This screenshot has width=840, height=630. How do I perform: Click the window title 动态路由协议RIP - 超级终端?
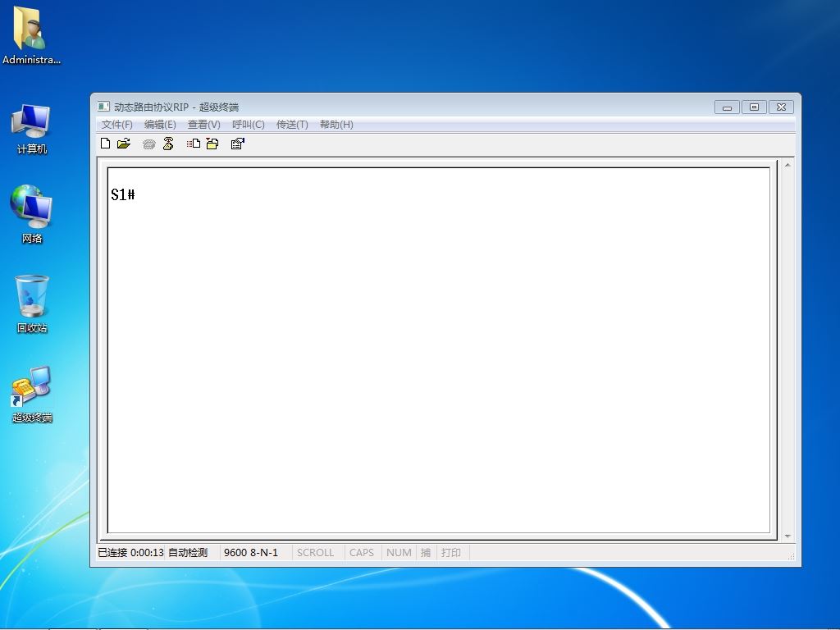point(176,107)
